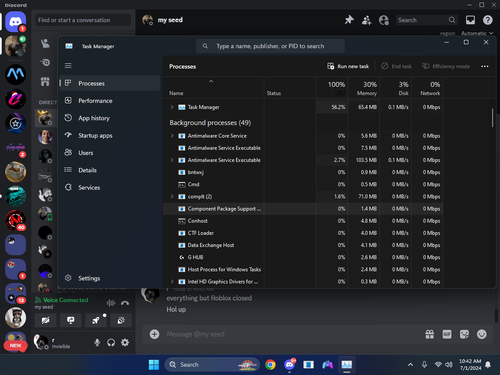The image size is (500, 375).
Task: Add friends to DM icon
Action: pyautogui.click(x=366, y=20)
